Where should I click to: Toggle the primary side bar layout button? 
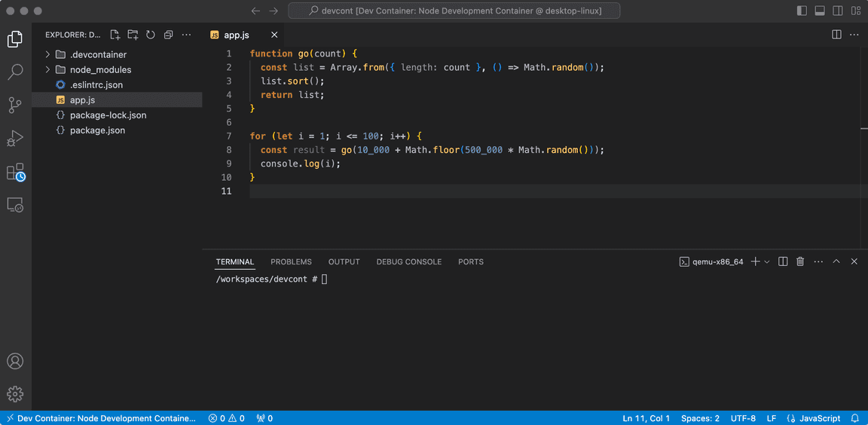[802, 11]
